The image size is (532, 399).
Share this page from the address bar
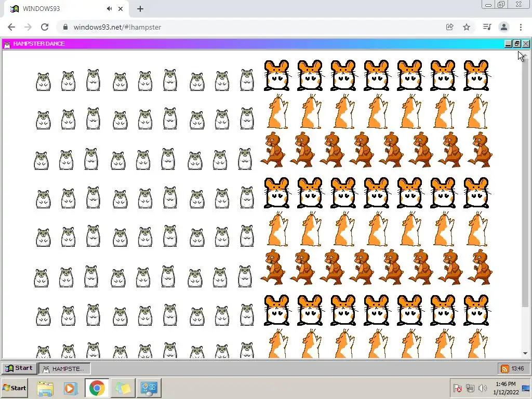tap(449, 27)
